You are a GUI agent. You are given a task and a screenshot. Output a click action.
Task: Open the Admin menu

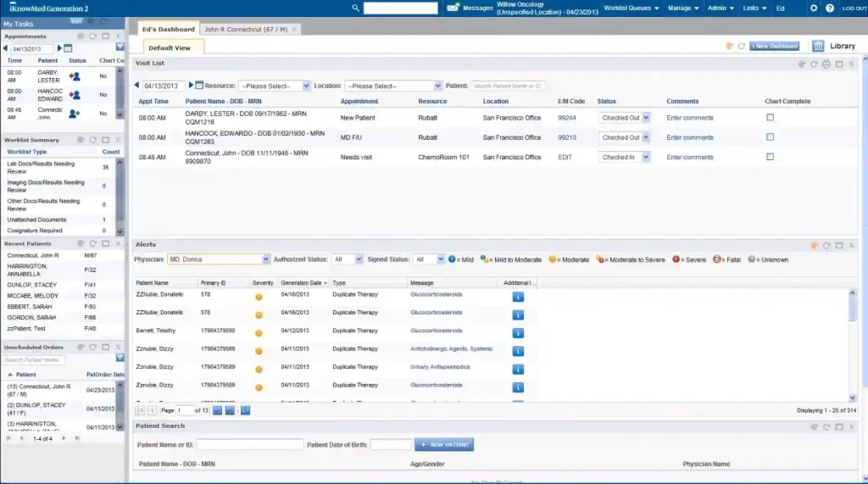point(721,8)
